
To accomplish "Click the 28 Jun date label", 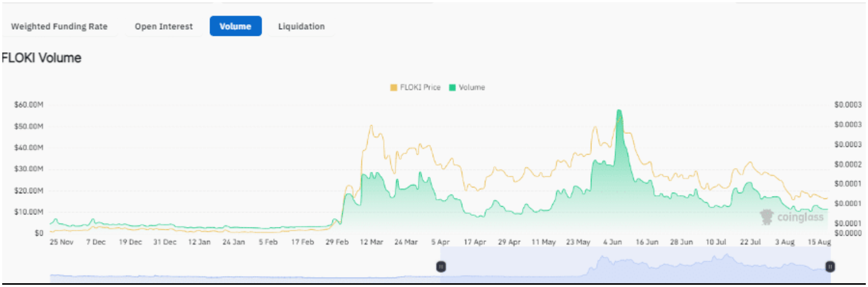I will click(x=681, y=242).
